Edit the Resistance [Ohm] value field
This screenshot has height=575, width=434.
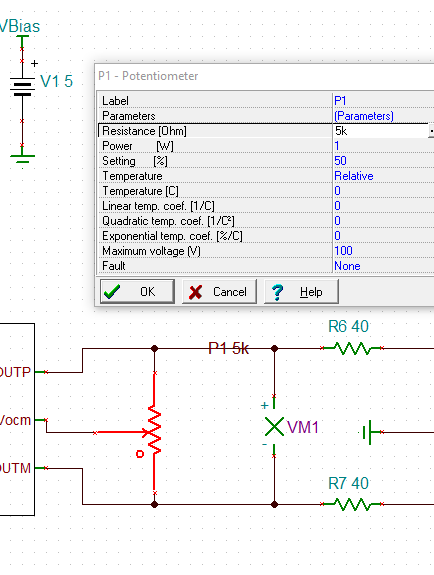(x=380, y=131)
